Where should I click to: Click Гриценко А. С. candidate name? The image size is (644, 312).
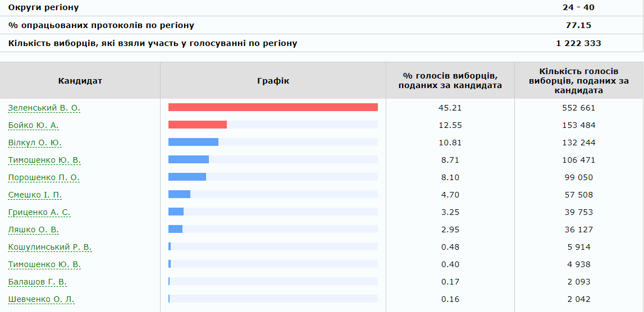pos(39,212)
